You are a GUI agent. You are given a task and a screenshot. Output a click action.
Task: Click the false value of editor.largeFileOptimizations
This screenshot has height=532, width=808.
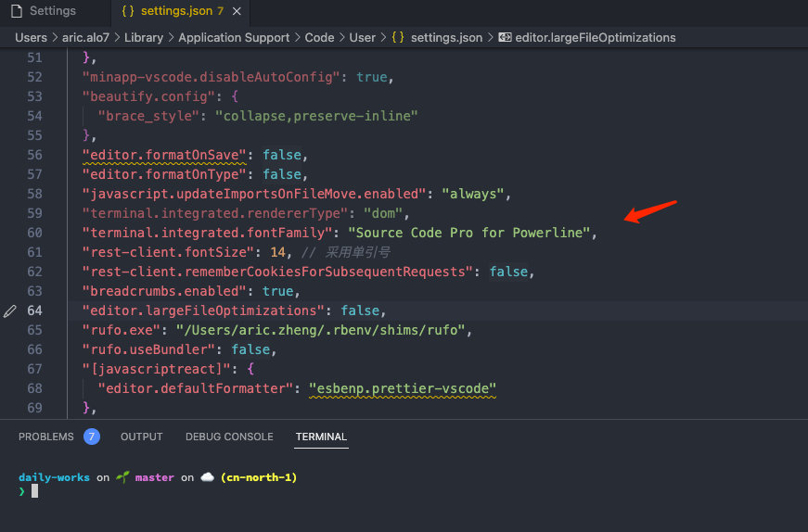[x=360, y=310]
